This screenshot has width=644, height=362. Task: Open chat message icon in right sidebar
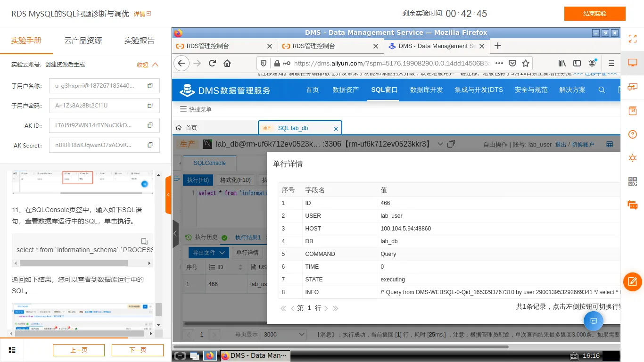pos(633,205)
